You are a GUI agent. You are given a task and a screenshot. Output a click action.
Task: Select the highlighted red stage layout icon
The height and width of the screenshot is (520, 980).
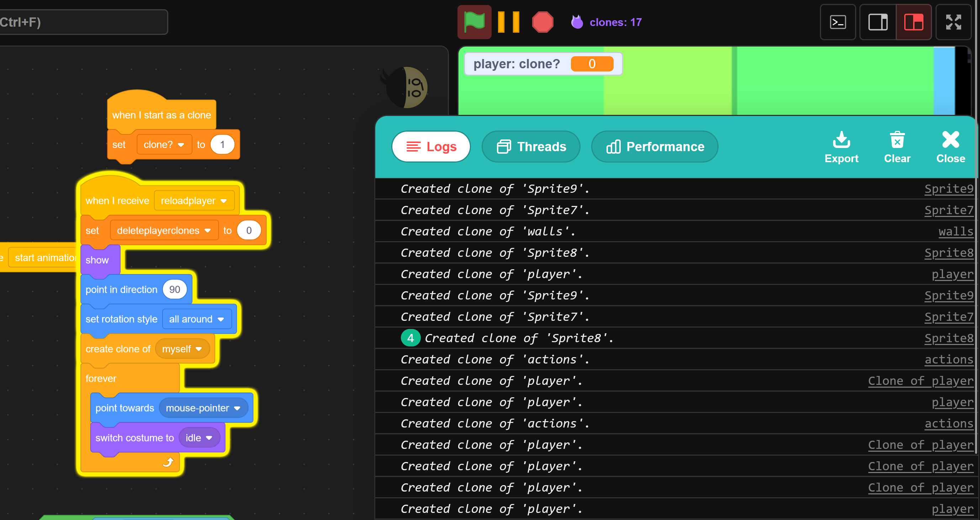tap(914, 22)
